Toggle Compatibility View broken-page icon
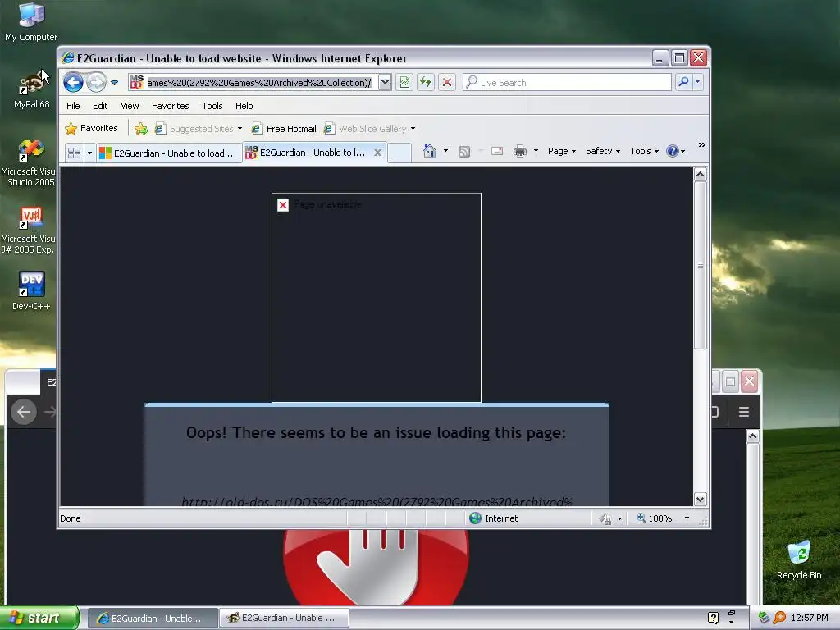The image size is (840, 630). (x=404, y=83)
